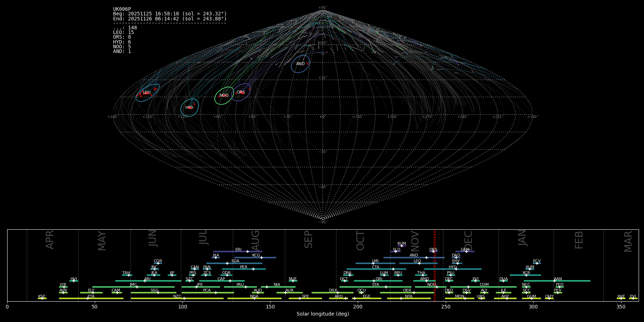This screenshot has width=644, height=322.
Task: Click the ORS: 8 count entry
Action: (122, 37)
